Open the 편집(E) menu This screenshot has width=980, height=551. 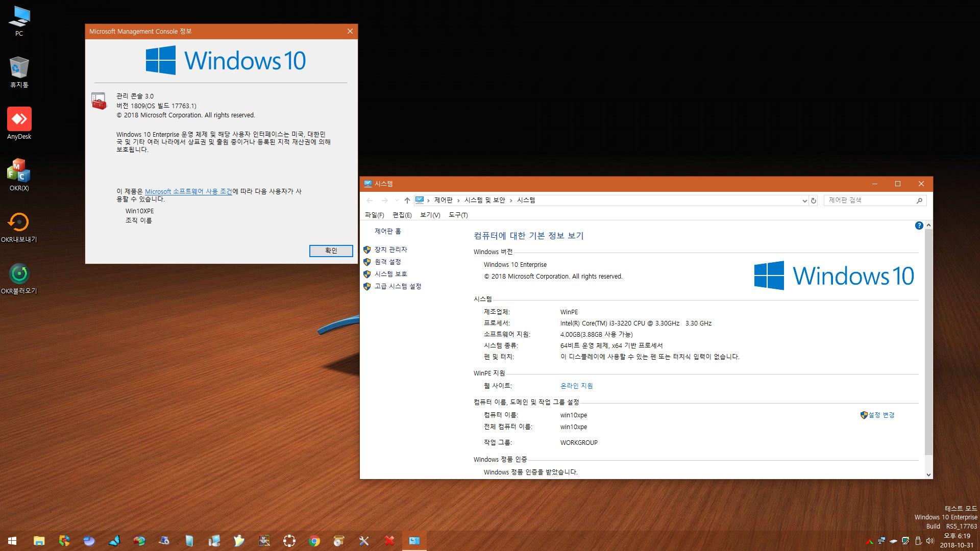[402, 215]
